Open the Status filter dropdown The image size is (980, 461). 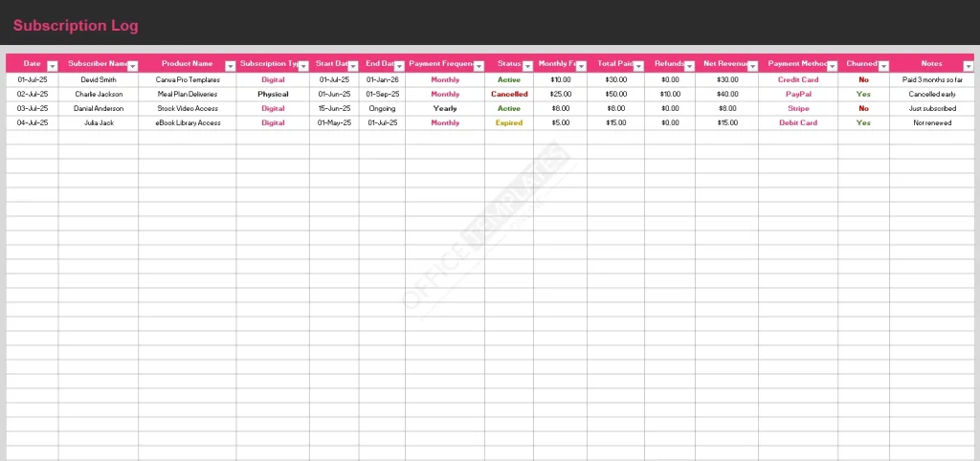tap(527, 66)
